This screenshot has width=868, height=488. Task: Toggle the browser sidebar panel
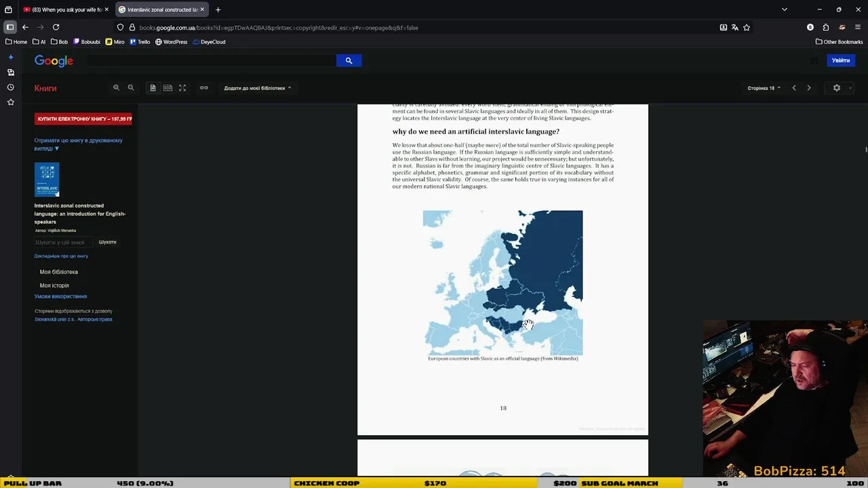(x=10, y=27)
